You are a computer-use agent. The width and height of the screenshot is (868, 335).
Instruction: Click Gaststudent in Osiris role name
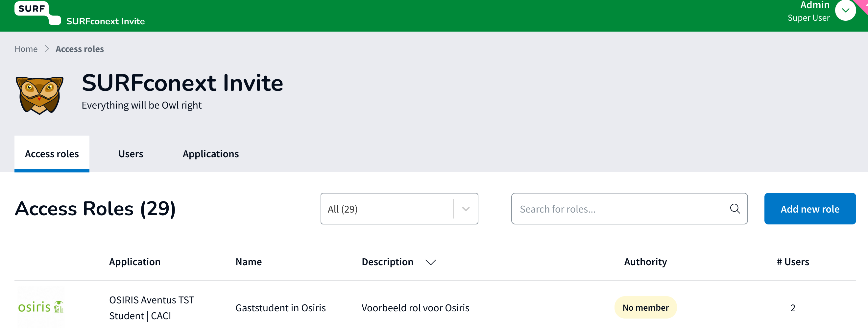(x=280, y=308)
